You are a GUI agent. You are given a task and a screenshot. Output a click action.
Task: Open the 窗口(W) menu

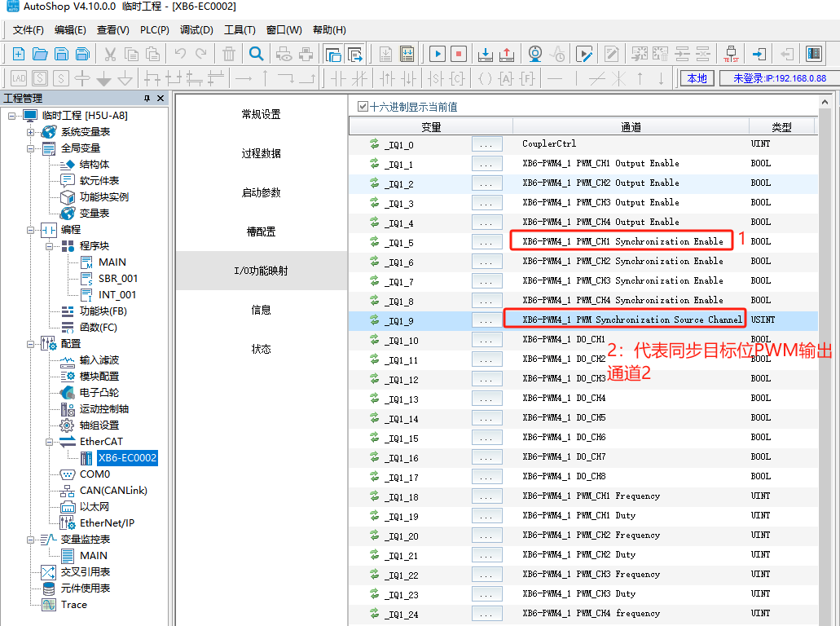[284, 30]
